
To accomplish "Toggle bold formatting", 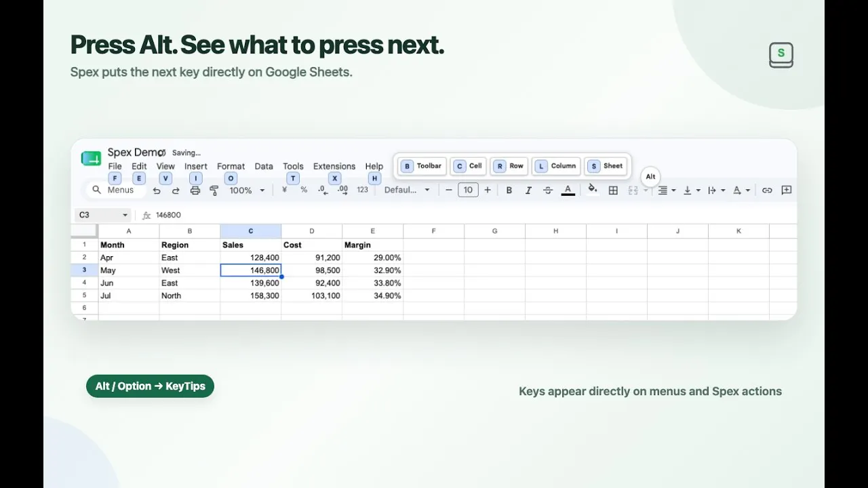I will 509,190.
